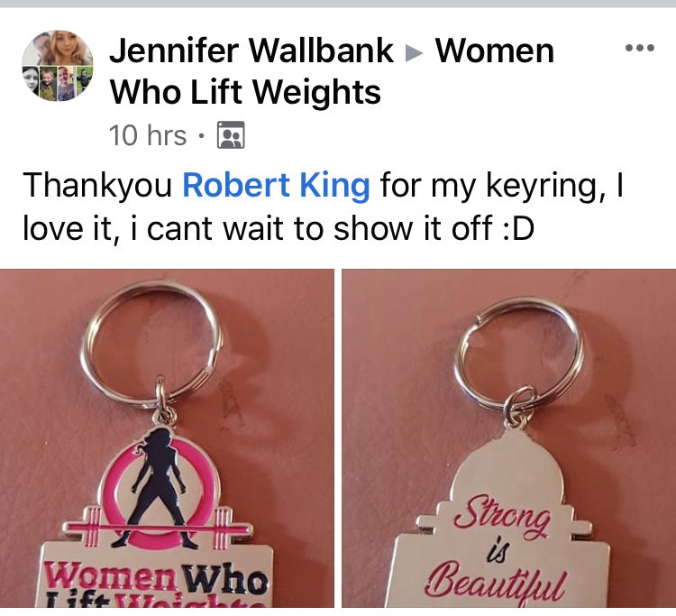The image size is (676, 616).
Task: Open the three-dot post options menu
Action: click(x=640, y=48)
